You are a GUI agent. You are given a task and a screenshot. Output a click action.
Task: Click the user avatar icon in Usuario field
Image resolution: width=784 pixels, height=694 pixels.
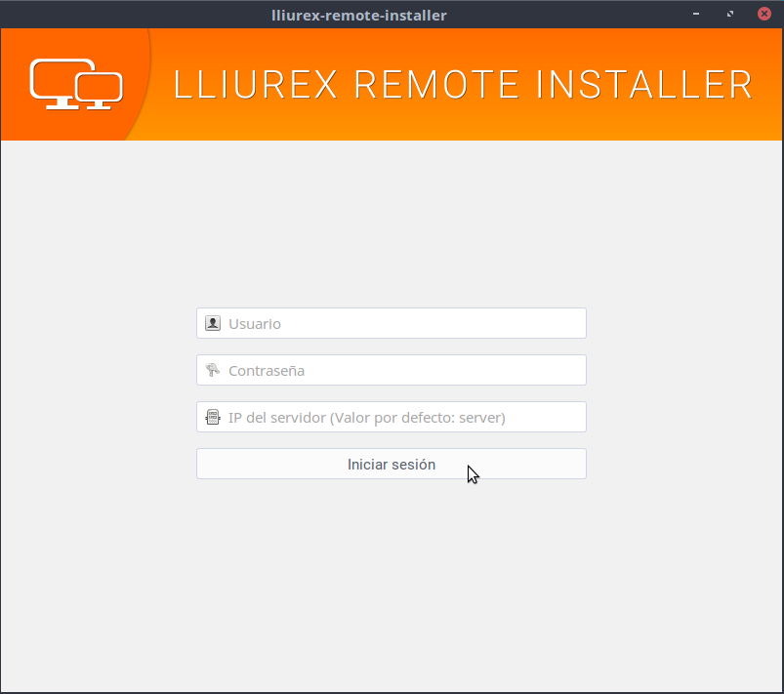pos(213,323)
